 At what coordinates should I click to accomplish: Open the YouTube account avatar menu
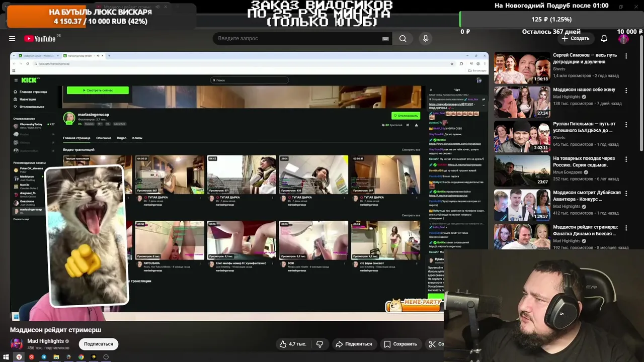point(624,39)
